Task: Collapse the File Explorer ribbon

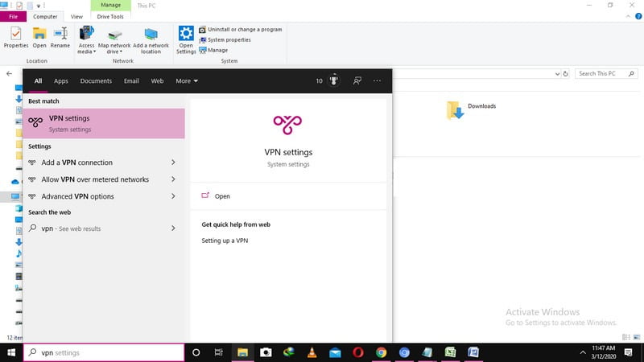Action: [x=628, y=16]
